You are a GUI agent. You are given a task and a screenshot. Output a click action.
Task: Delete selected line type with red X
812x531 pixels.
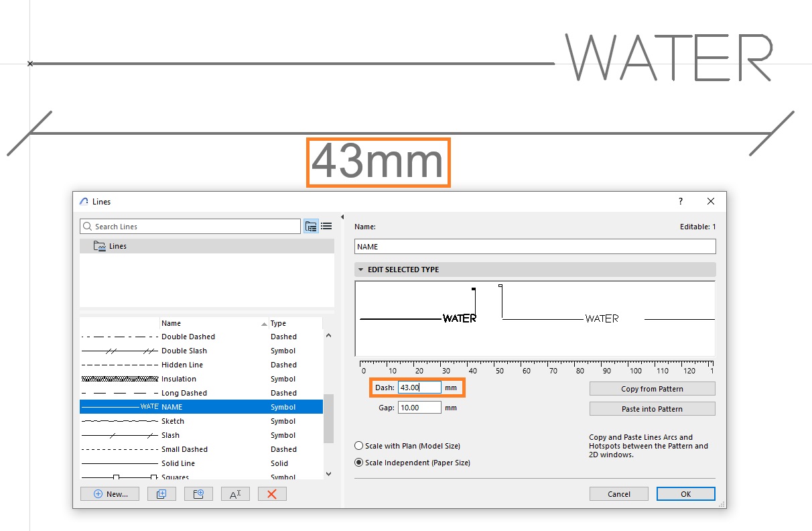click(272, 494)
